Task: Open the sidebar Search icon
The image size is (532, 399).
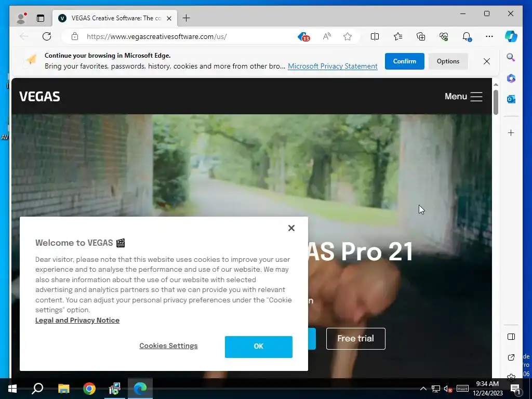Action: (511, 57)
